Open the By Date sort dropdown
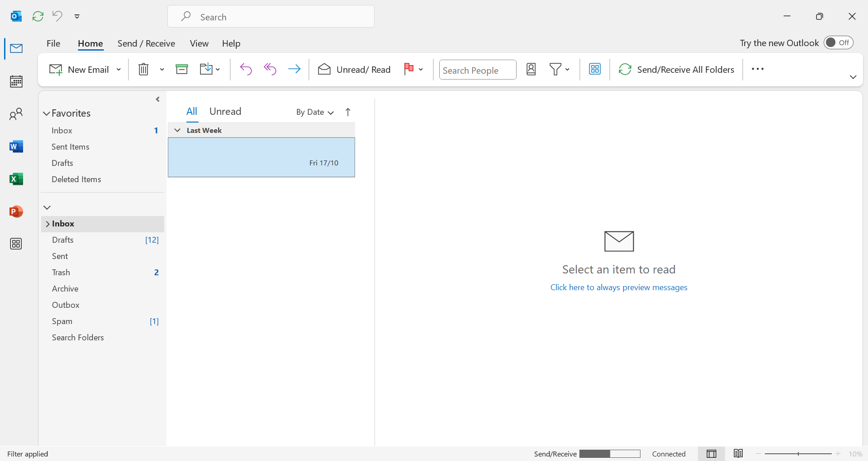The image size is (868, 461). coord(315,112)
